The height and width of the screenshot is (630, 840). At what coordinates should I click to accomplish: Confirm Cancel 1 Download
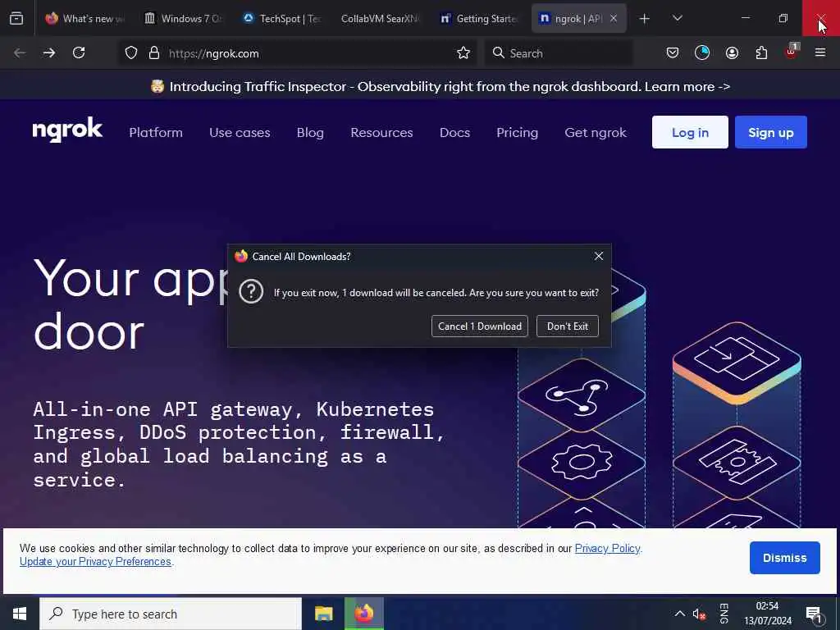pyautogui.click(x=479, y=326)
